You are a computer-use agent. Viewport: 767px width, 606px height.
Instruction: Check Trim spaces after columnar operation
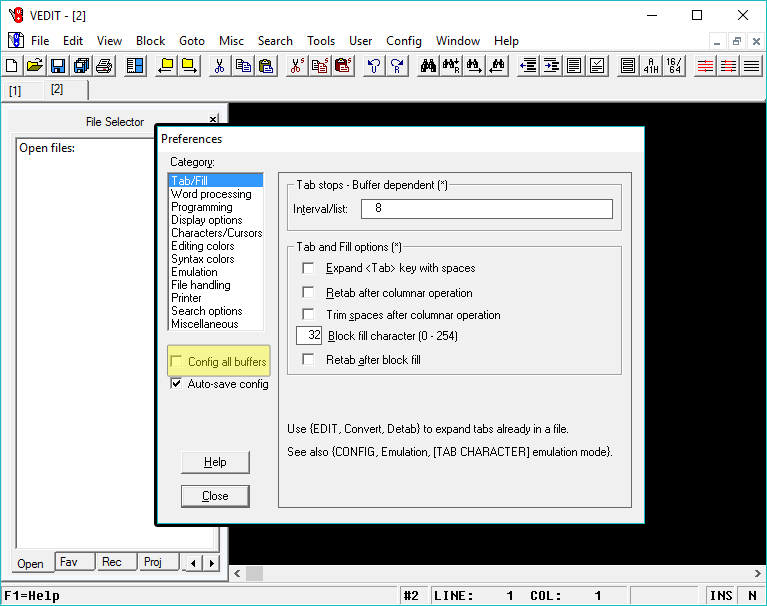coord(308,314)
